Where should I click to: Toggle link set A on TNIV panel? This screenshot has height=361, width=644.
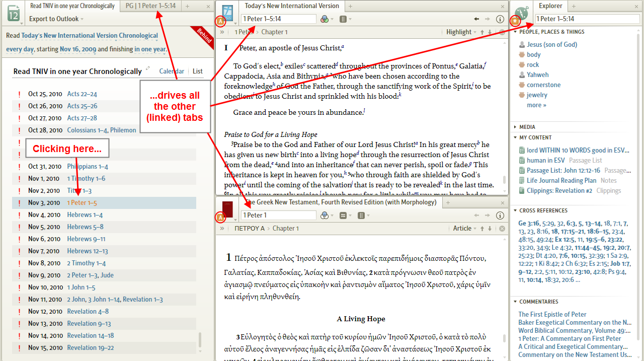pos(220,22)
